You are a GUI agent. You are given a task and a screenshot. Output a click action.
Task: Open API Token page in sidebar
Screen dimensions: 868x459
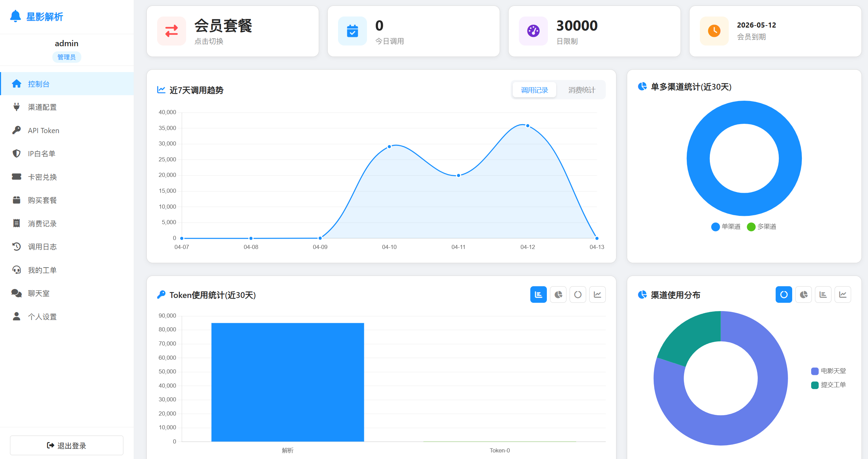click(67, 130)
